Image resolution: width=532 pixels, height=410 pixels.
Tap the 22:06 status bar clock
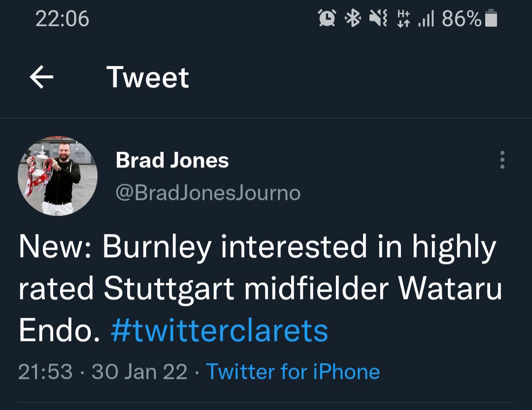(62, 19)
